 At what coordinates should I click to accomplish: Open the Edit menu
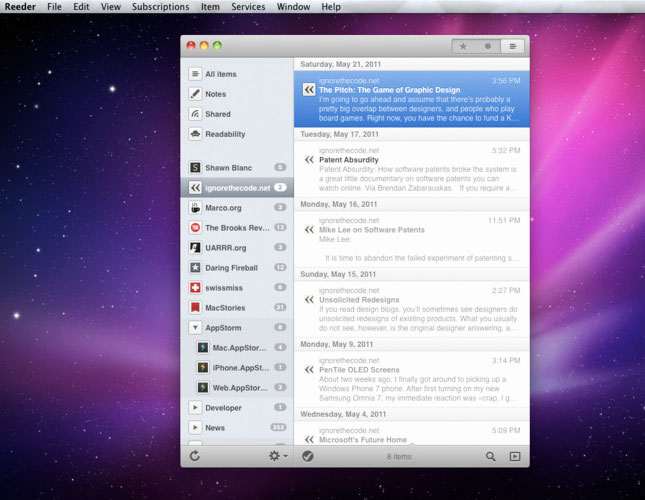tap(81, 7)
